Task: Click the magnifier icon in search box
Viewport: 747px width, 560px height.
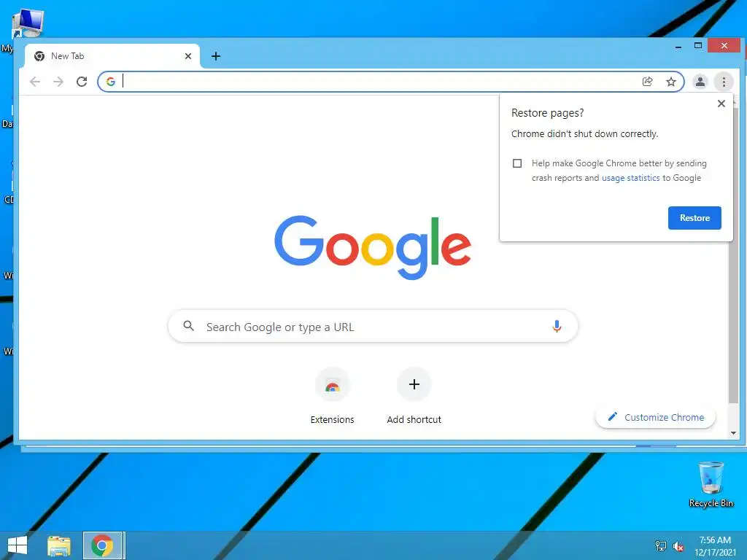Action: [x=189, y=326]
